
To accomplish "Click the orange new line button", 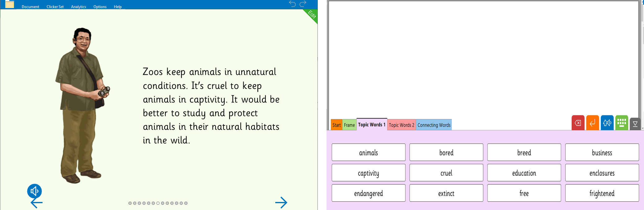I will click(x=592, y=123).
